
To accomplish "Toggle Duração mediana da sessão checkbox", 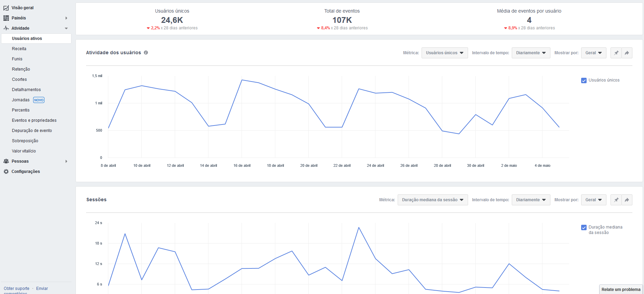I will coord(584,227).
